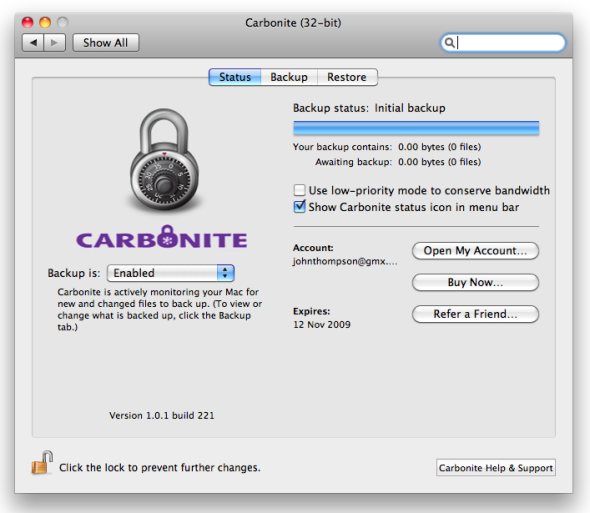The height and width of the screenshot is (513, 590).
Task: Go forward with the right arrow button
Action: point(55,43)
